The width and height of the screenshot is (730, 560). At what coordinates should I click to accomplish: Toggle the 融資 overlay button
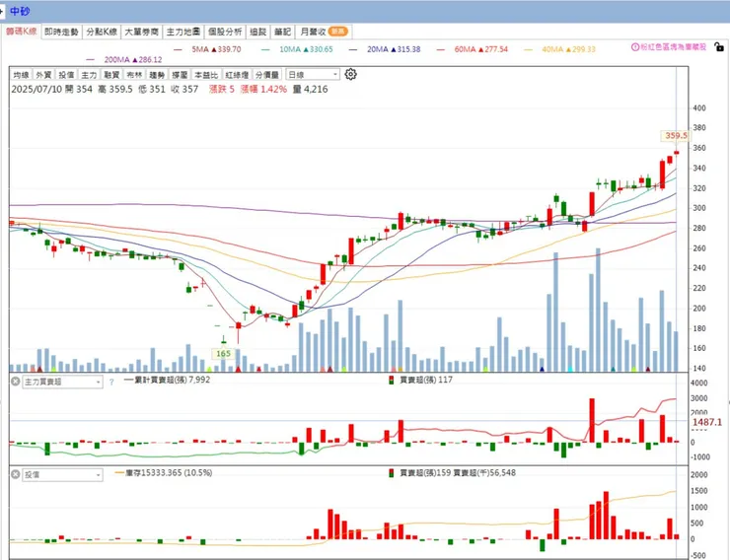click(111, 75)
